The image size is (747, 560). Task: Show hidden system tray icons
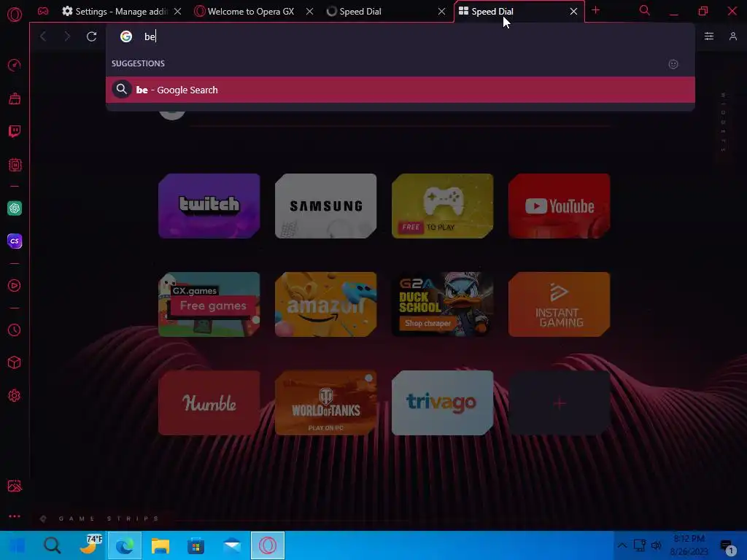click(x=622, y=545)
